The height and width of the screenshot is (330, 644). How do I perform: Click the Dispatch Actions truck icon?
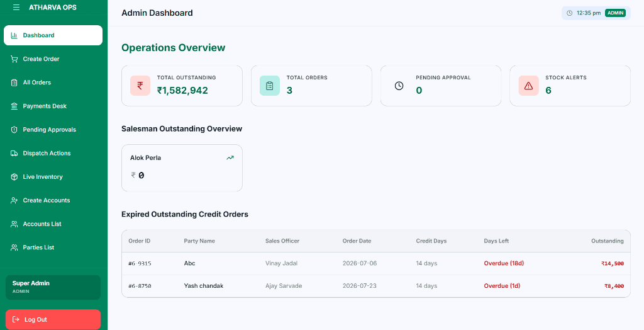click(x=14, y=153)
